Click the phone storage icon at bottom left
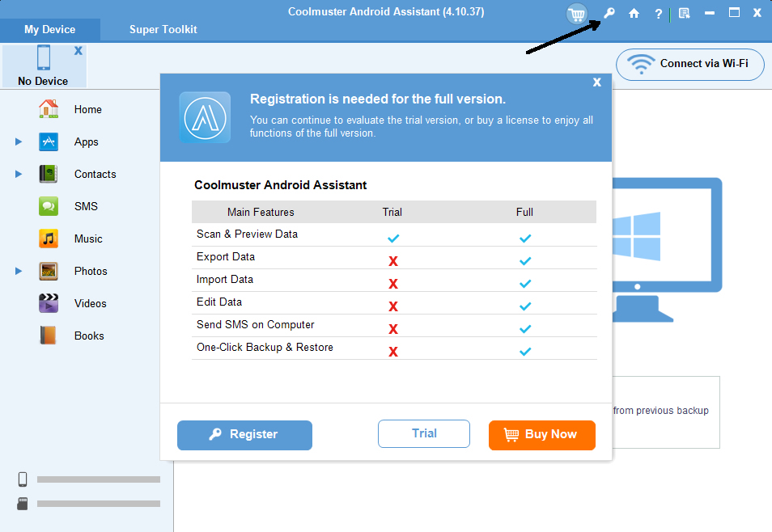This screenshot has height=532, width=772. pyautogui.click(x=23, y=479)
